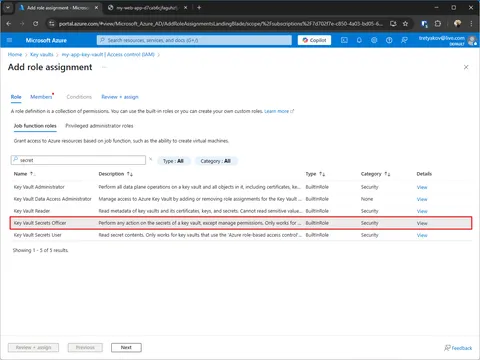Sort roles by Name column

[24, 174]
